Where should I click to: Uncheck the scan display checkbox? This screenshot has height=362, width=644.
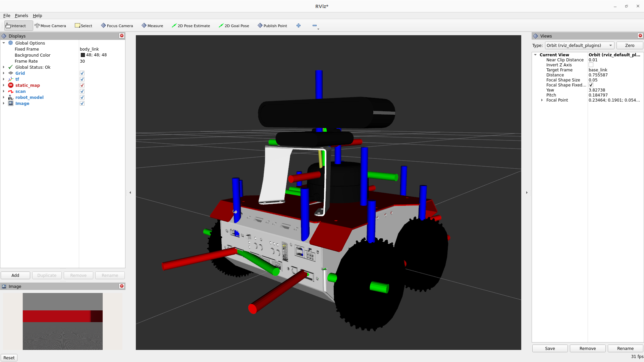[x=82, y=92]
